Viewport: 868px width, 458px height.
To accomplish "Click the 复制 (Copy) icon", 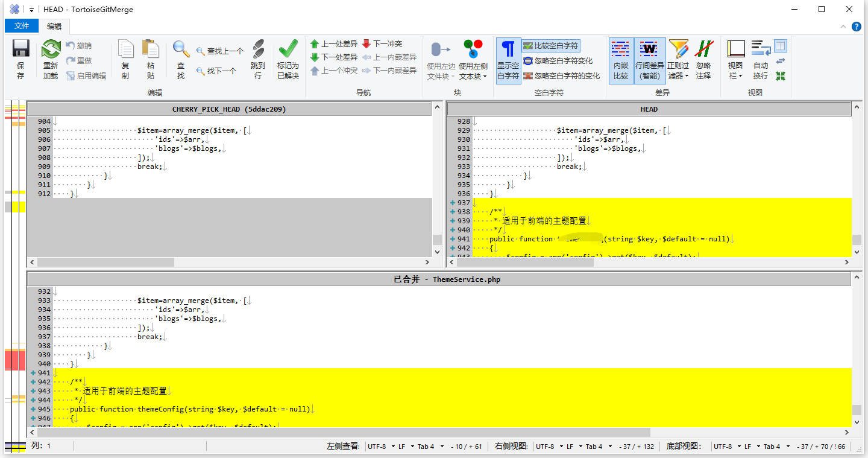I will (x=125, y=59).
